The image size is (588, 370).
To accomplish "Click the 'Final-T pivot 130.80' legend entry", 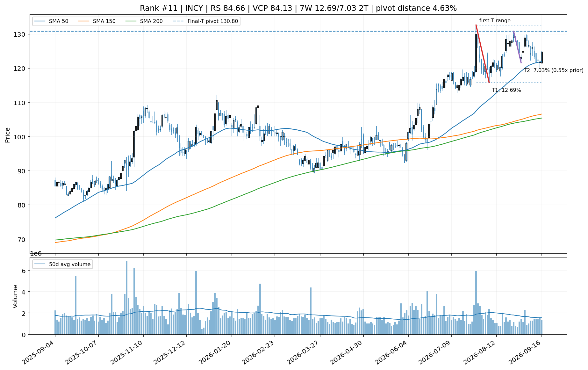I will pos(205,21).
